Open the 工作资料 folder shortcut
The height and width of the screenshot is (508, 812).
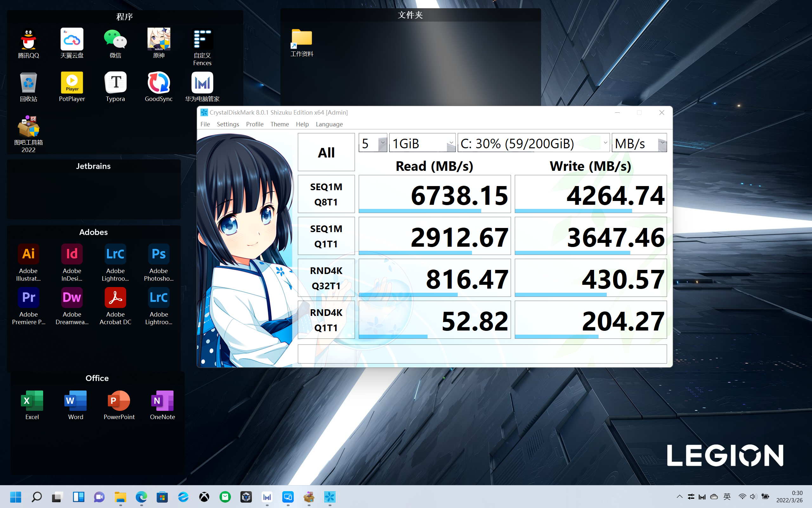tap(302, 43)
